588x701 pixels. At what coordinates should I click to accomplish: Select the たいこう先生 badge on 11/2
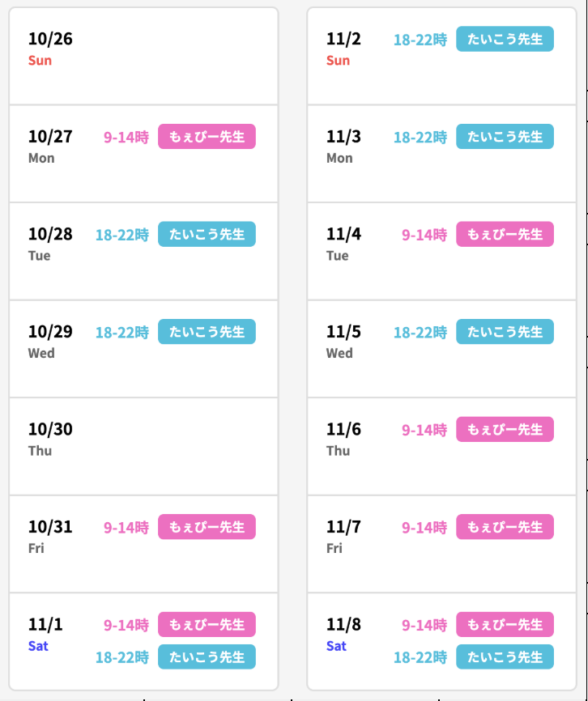tap(505, 39)
